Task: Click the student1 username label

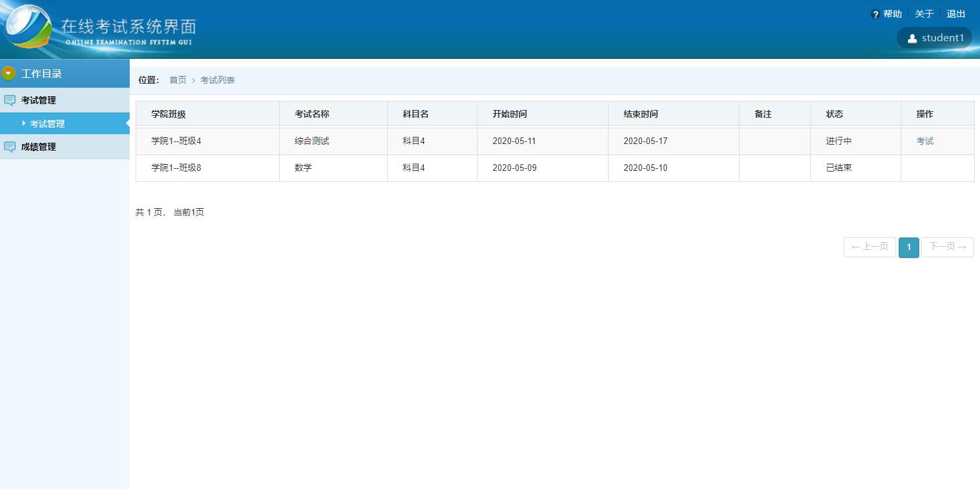Action: [x=943, y=38]
